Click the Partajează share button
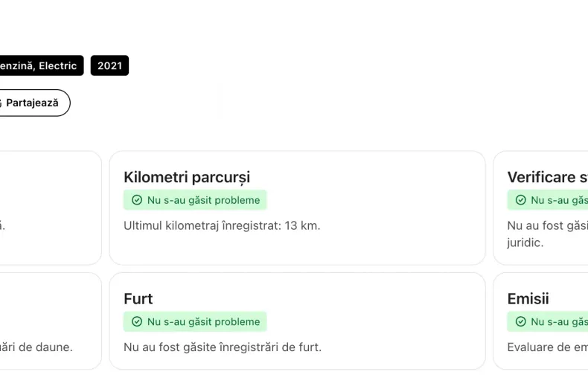Viewport: 588px width, 392px height. (33, 103)
